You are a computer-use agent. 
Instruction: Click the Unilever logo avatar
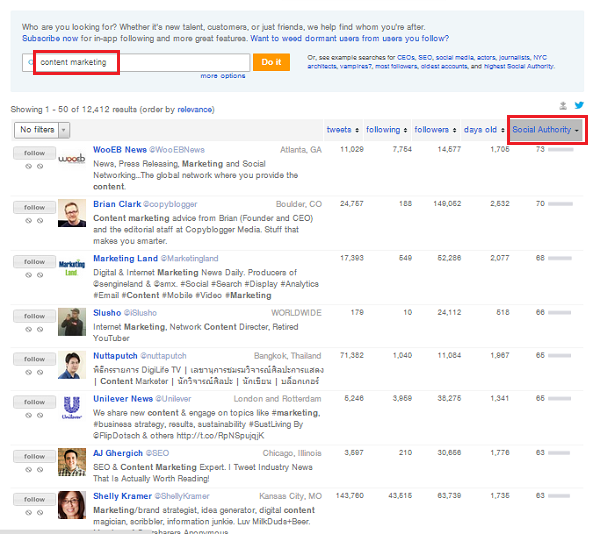click(72, 407)
